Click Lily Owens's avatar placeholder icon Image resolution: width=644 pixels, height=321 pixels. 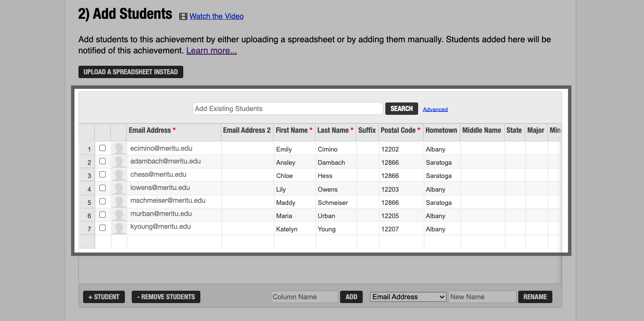click(119, 188)
